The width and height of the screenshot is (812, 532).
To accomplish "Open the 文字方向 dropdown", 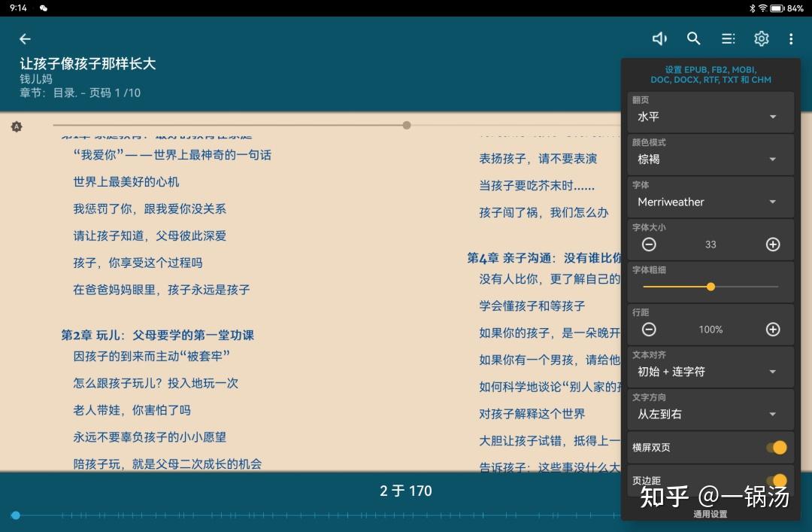I will 710,412.
